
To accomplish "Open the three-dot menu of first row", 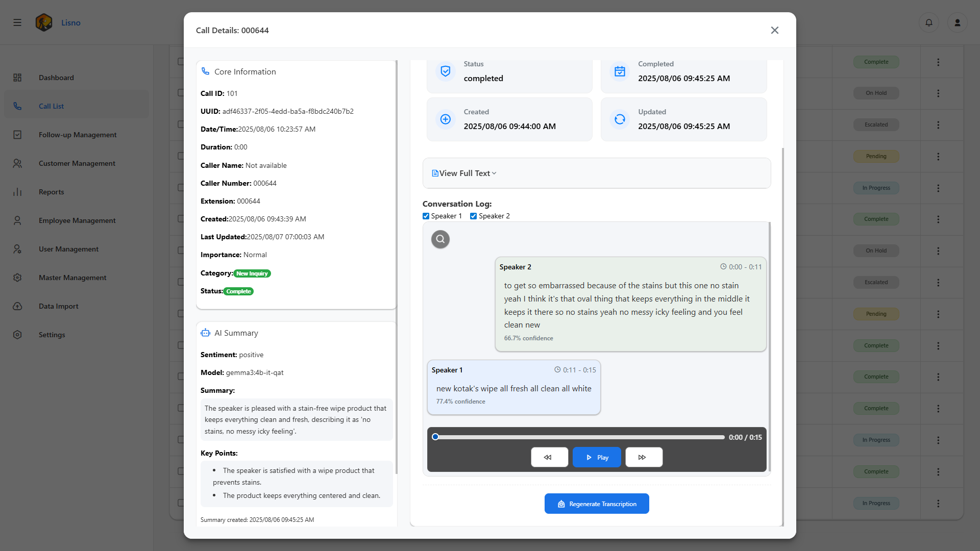I will (938, 62).
